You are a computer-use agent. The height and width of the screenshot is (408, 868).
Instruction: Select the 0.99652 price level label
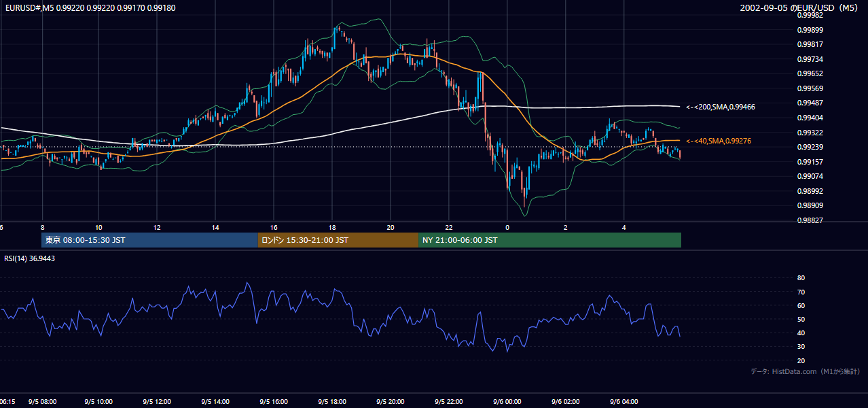[x=810, y=73]
